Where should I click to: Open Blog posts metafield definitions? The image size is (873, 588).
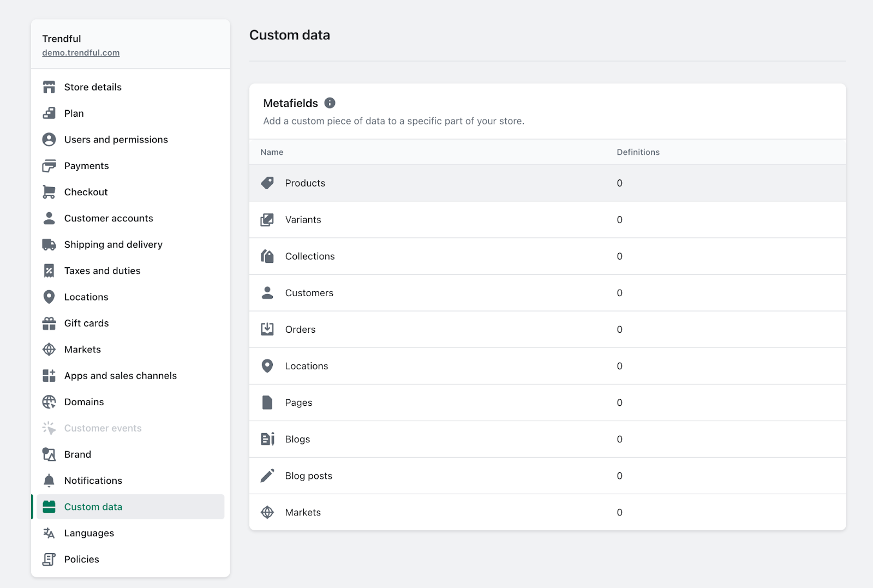(x=547, y=476)
